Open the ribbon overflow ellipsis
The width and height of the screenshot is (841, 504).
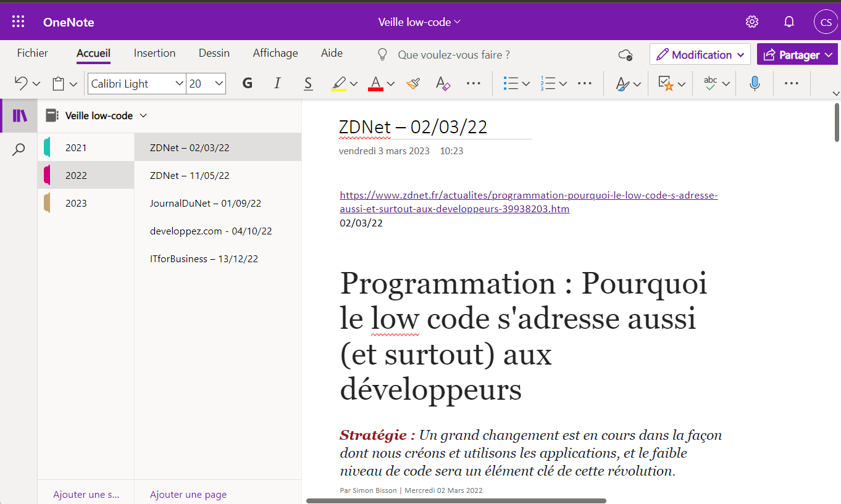click(x=791, y=83)
